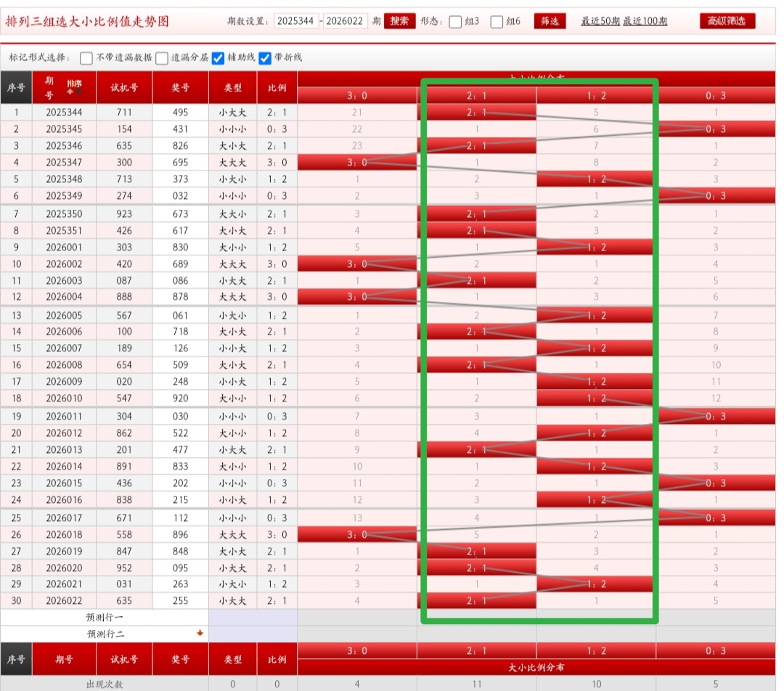The width and height of the screenshot is (784, 691).
Task: Click the 2:1 highlighted cell in row 2026003
Action: pyautogui.click(x=476, y=280)
